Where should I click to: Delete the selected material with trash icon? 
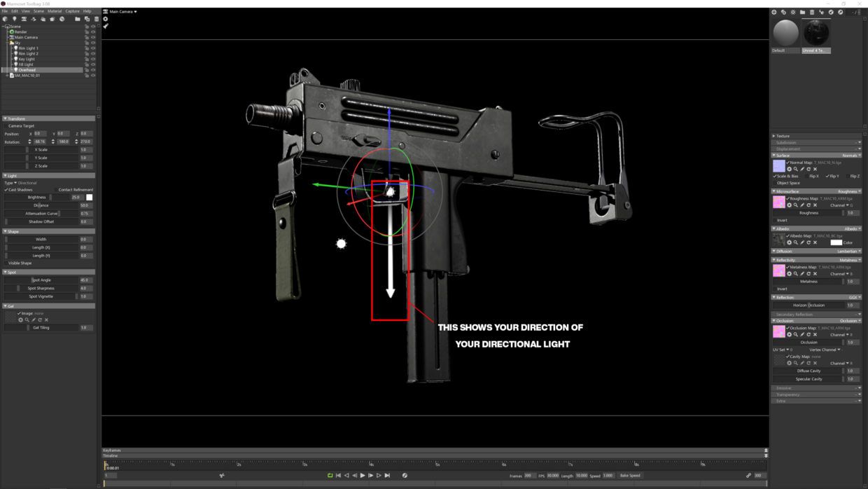(812, 12)
